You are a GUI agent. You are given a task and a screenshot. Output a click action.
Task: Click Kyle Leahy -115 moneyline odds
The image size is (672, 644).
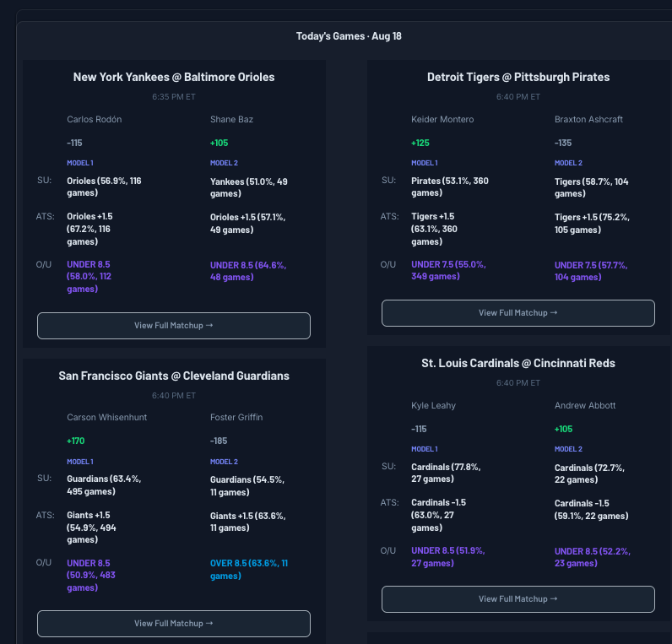pos(419,430)
